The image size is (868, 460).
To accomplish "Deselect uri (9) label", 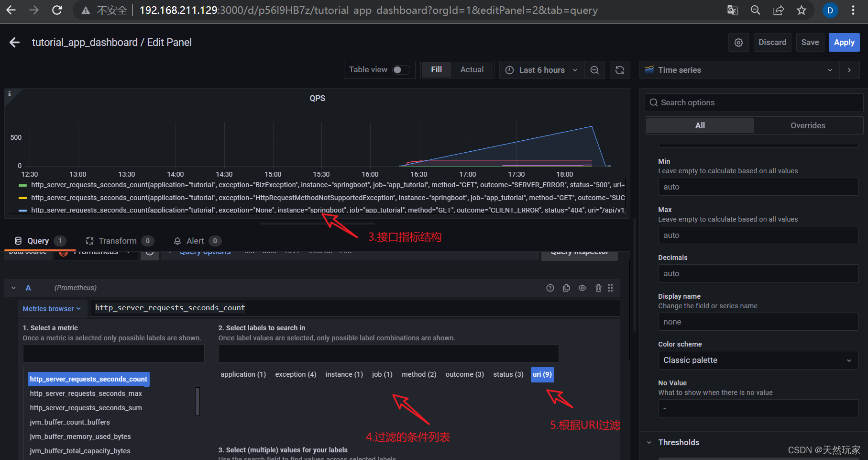I will tap(542, 375).
